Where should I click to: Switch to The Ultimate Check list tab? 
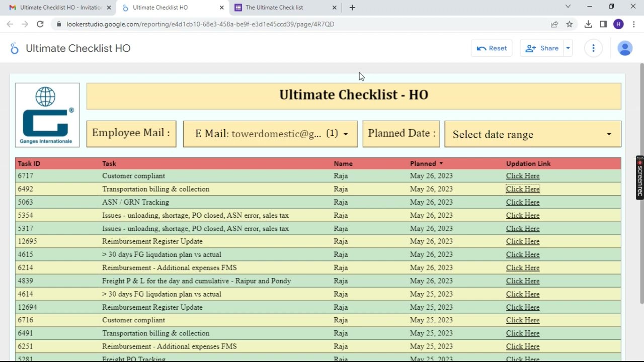pyautogui.click(x=286, y=8)
